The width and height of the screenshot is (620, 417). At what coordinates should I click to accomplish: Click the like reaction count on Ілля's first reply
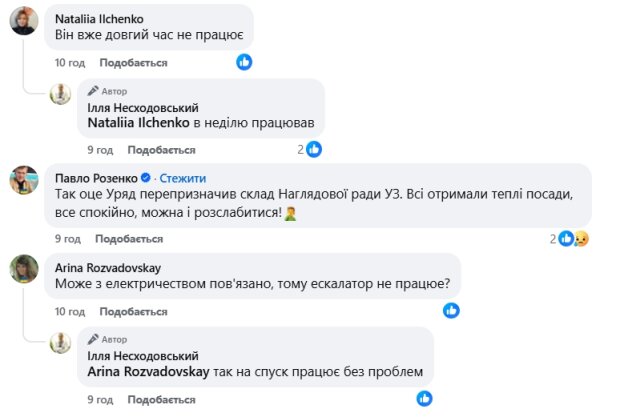coord(309,150)
